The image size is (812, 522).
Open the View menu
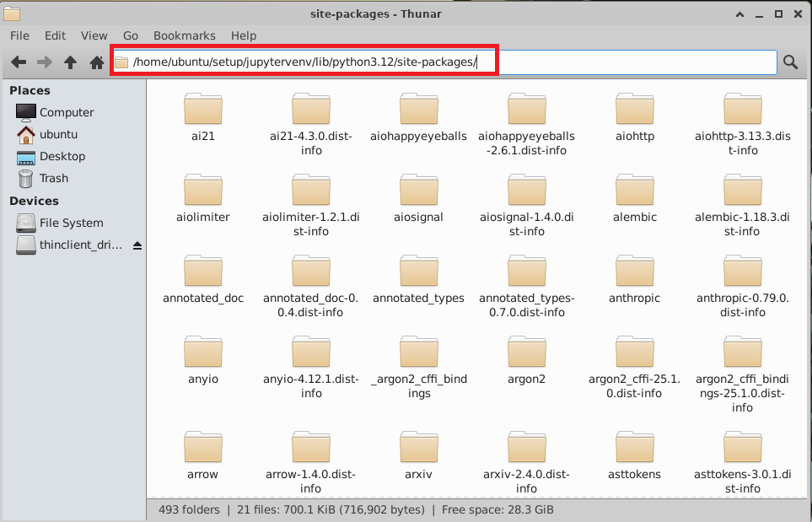94,35
